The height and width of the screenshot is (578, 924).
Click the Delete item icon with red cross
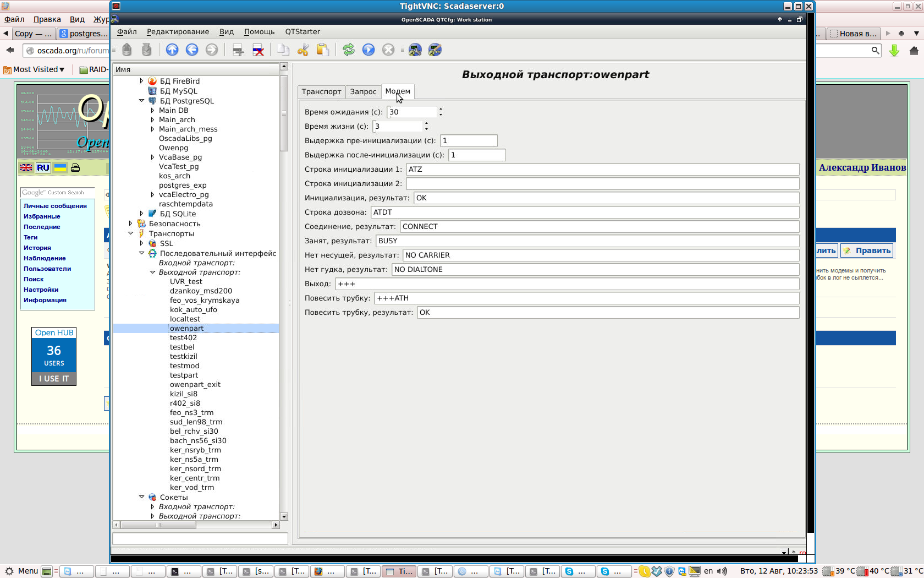point(258,50)
